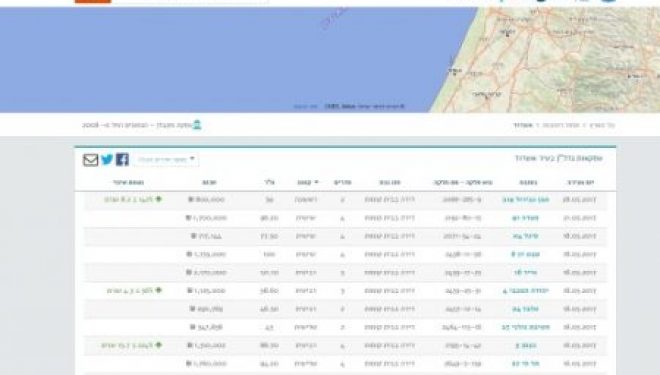
Task: Sort by the floor column header arrow
Action: (x=316, y=182)
